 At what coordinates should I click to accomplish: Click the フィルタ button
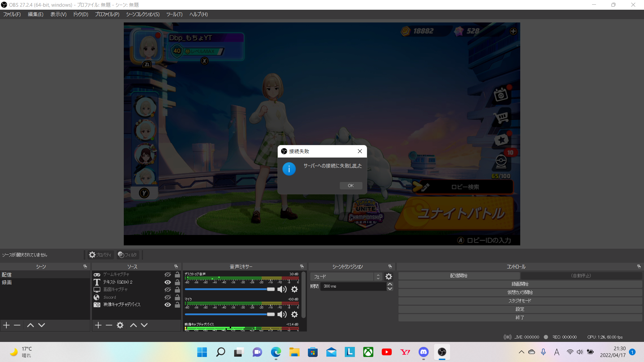tap(128, 255)
